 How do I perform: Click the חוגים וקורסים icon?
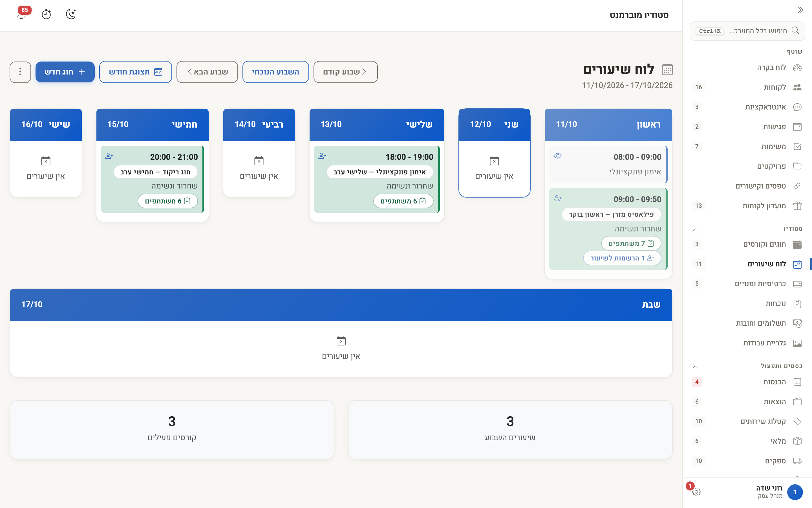tap(797, 244)
